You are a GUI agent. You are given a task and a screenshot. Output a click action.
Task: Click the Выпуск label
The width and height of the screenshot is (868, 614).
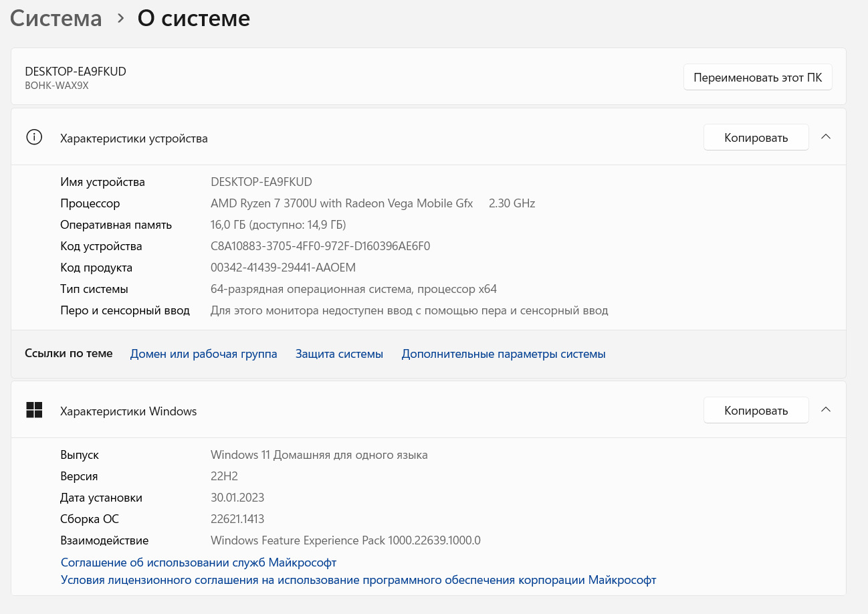coord(80,455)
